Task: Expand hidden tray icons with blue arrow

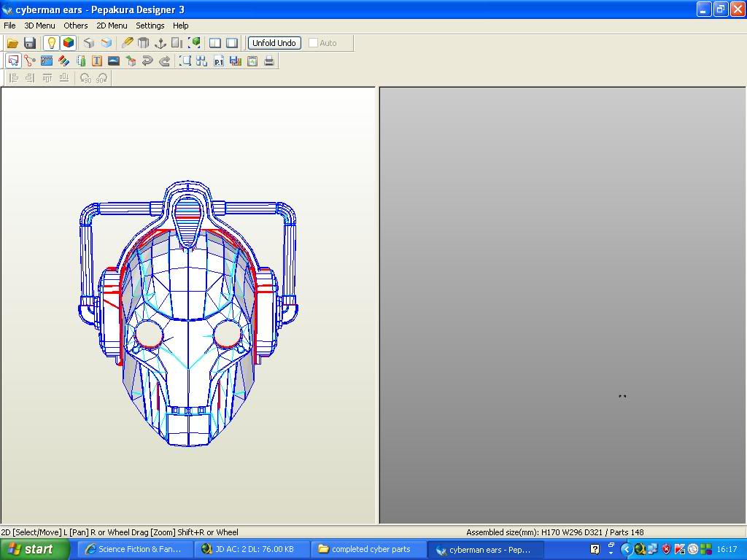Action: pyautogui.click(x=626, y=550)
